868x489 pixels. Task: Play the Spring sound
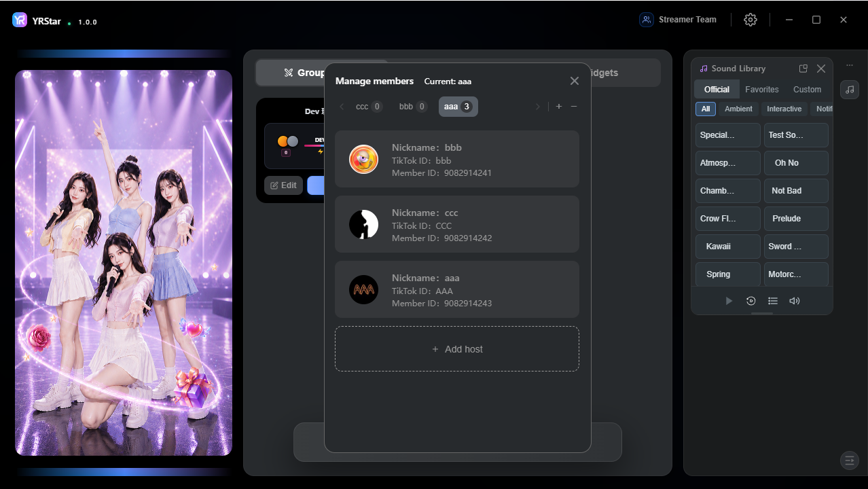click(x=728, y=274)
